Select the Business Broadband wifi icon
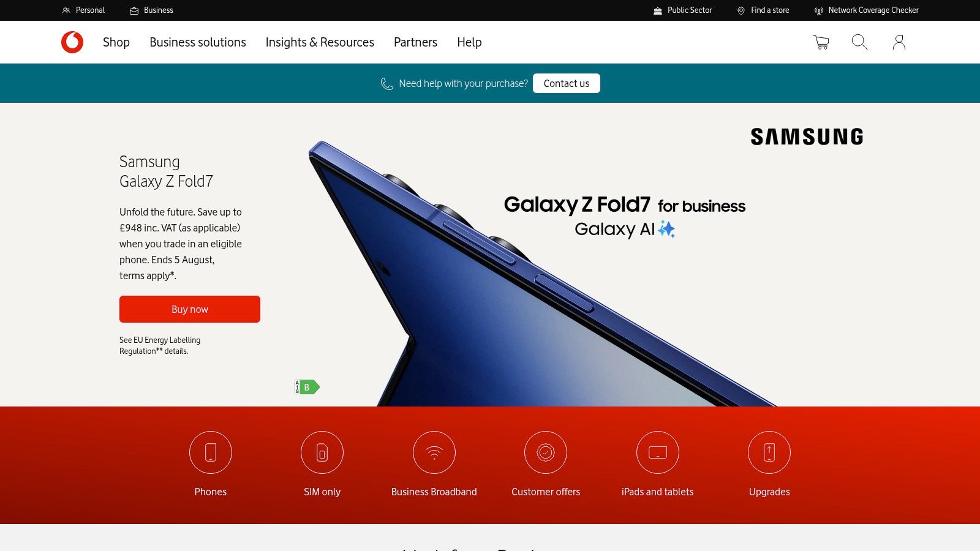Image resolution: width=980 pixels, height=551 pixels. point(434,452)
